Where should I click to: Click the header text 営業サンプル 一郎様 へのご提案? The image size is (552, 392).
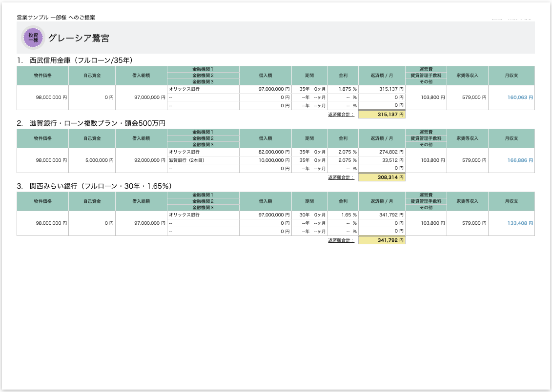pos(56,17)
